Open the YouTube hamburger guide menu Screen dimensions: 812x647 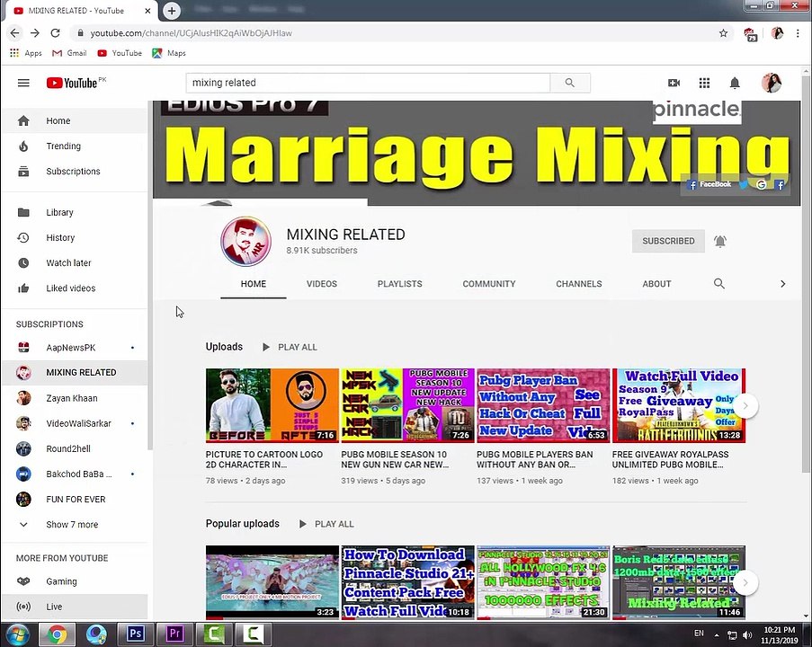click(23, 83)
